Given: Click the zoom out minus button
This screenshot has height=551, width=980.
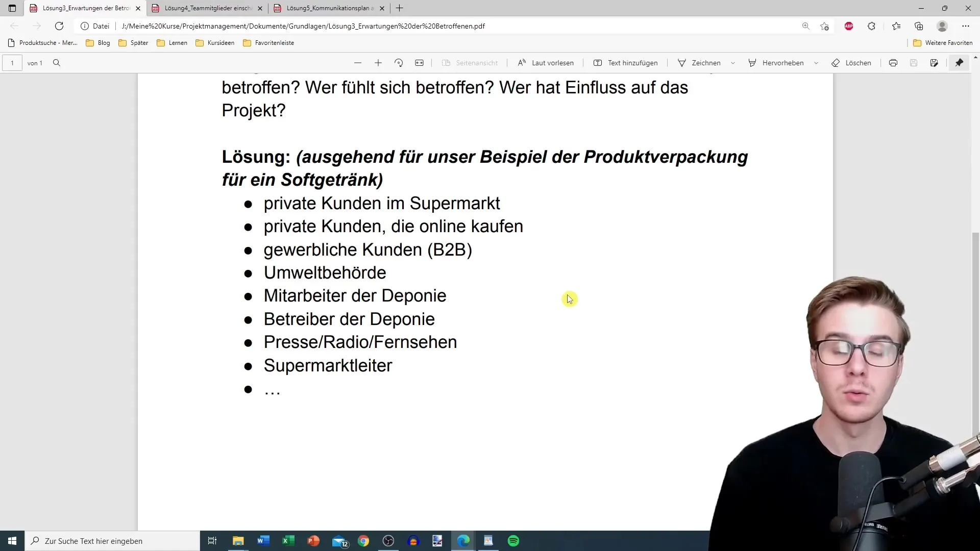Looking at the screenshot, I should click(357, 63).
